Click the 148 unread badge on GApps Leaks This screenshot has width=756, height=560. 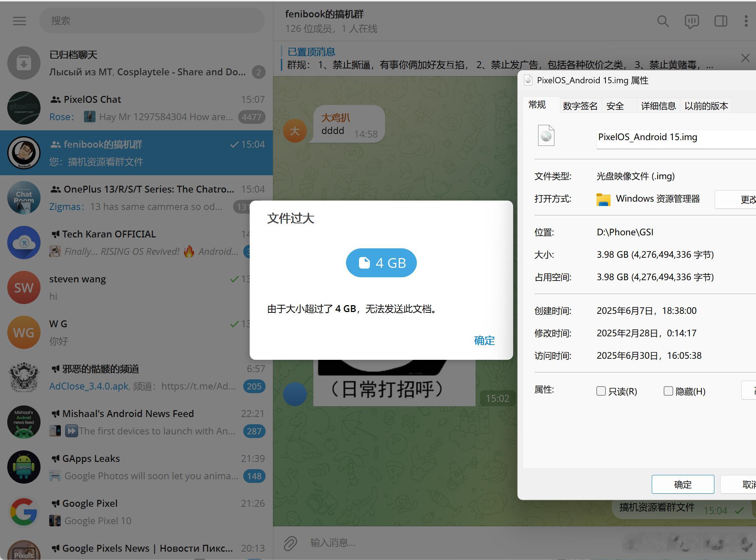pyautogui.click(x=254, y=476)
